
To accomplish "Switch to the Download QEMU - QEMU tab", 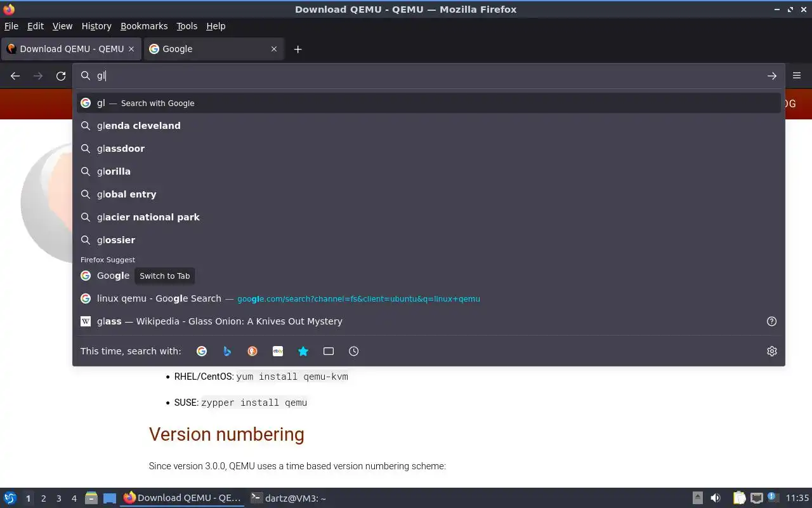I will pos(71,49).
